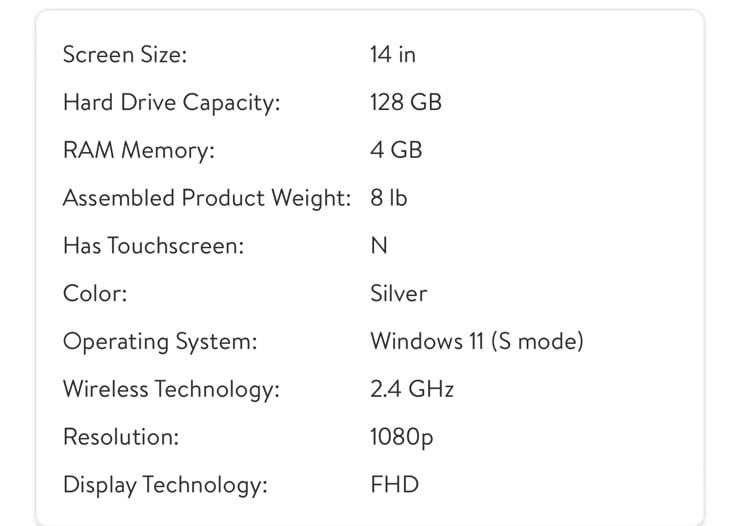Viewport: 740px width, 526px height.
Task: Select the 8 lb weight value
Action: [388, 198]
